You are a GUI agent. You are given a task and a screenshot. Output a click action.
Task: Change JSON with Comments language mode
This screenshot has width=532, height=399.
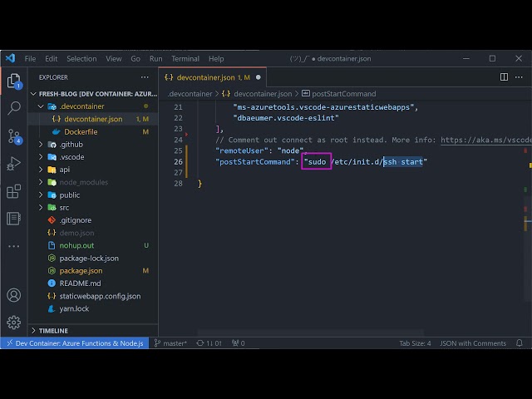pyautogui.click(x=473, y=343)
